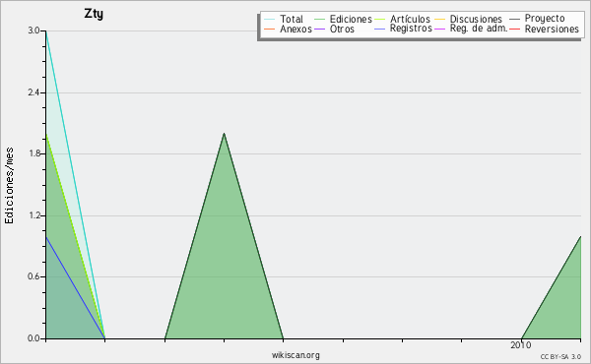Click the 'CC BY-SA 3.0' license text
The height and width of the screenshot is (364, 591).
(560, 357)
